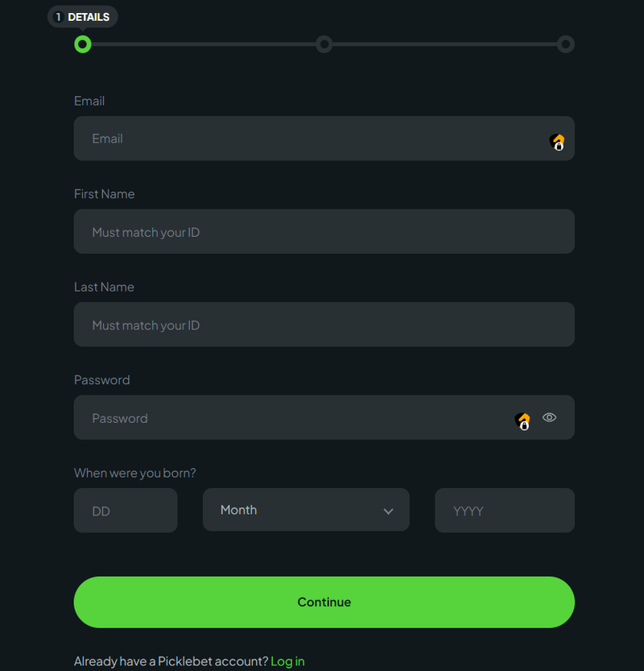The width and height of the screenshot is (644, 671).
Task: Follow the Log in link
Action: 288,661
